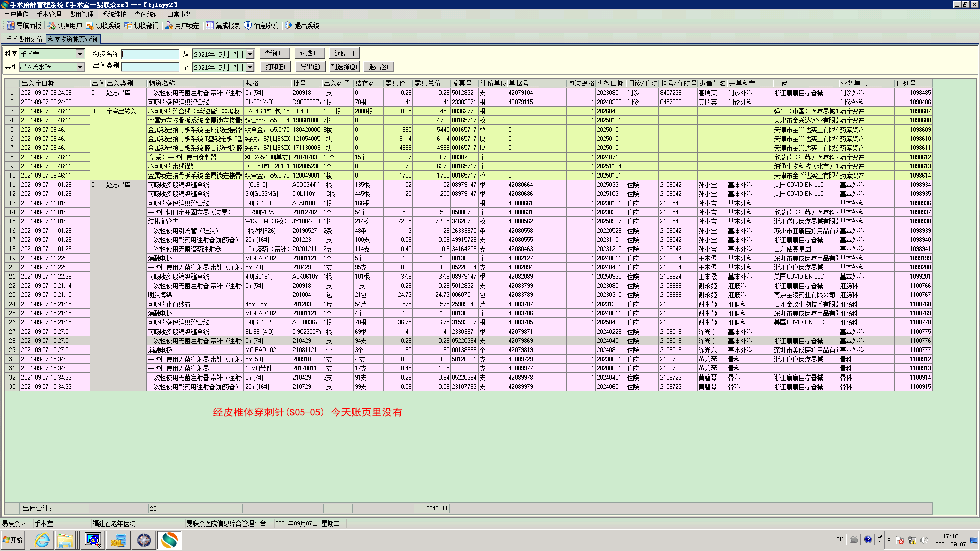Click 切换系统 switch system icon
The width and height of the screenshot is (980, 551).
click(103, 26)
